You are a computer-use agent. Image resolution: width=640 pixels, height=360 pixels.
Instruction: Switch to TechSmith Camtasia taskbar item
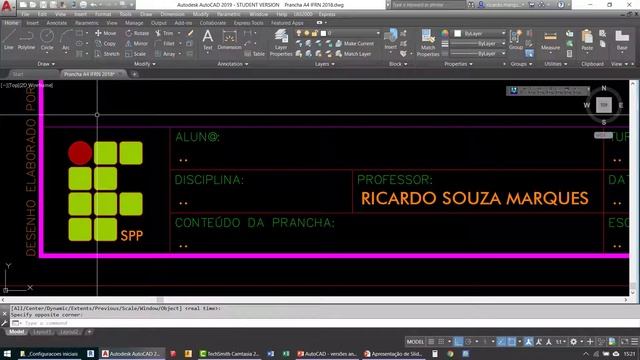[230, 353]
